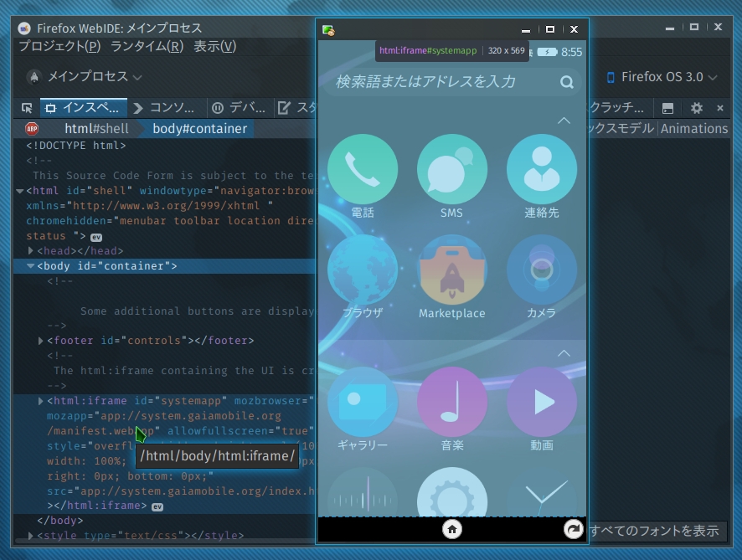Viewport: 742px width, 560px height.
Task: Open the Clock app icon in simulator
Action: coord(542,492)
